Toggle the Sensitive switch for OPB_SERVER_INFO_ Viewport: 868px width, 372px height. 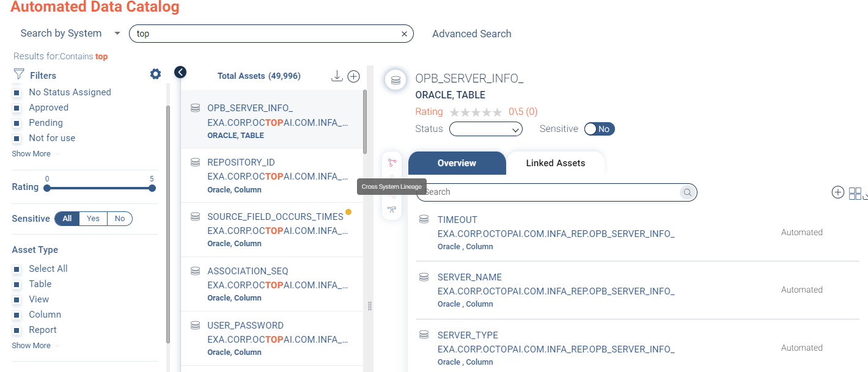click(x=599, y=129)
